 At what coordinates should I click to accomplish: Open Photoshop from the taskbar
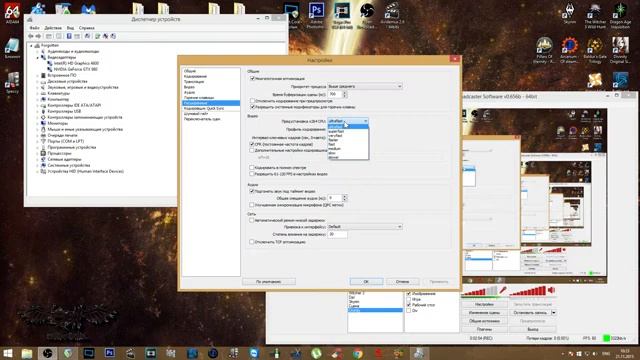coord(109,353)
